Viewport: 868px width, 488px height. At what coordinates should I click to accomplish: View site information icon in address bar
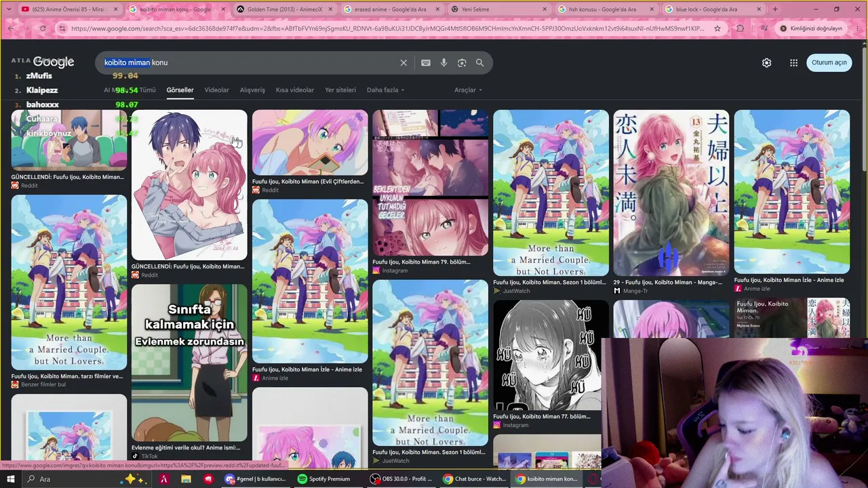click(62, 28)
